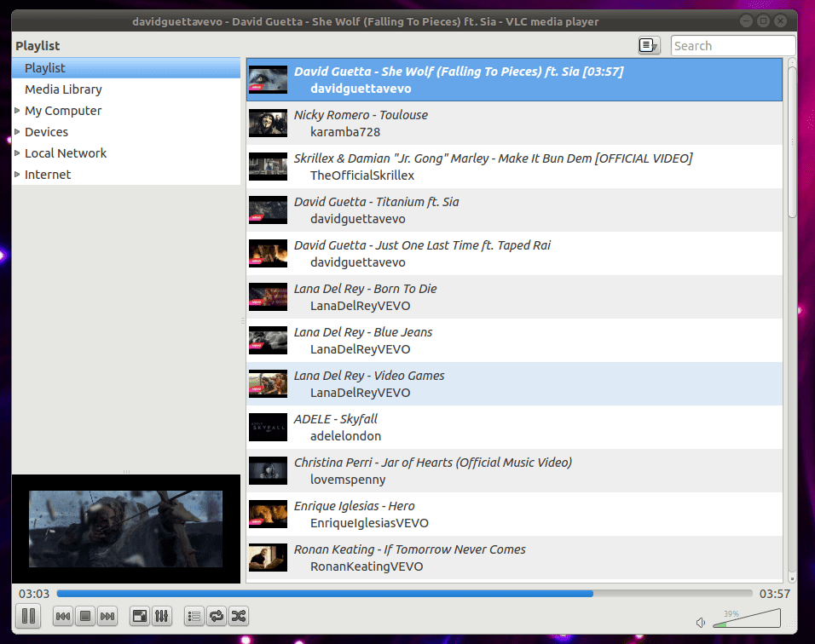Click Video Games thumbnail
Screen dimensions: 815x644
click(269, 384)
